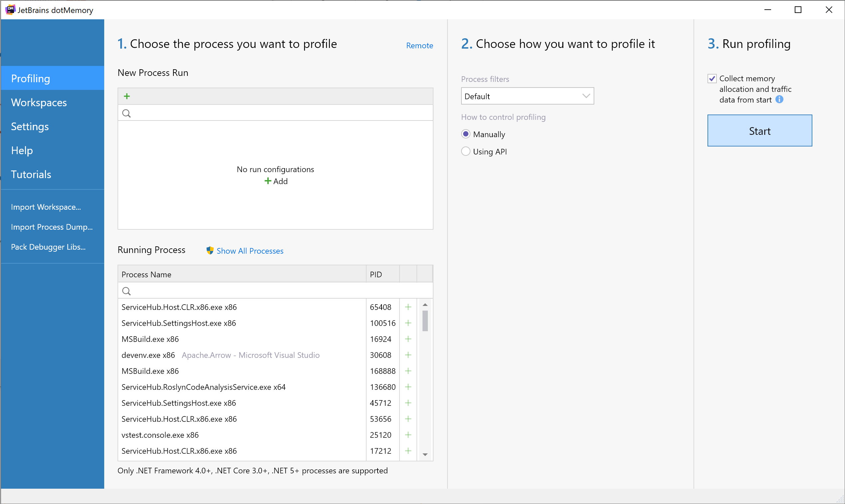This screenshot has height=504, width=845.
Task: Click the green plus in the New Process Run toolbar
Action: click(127, 97)
